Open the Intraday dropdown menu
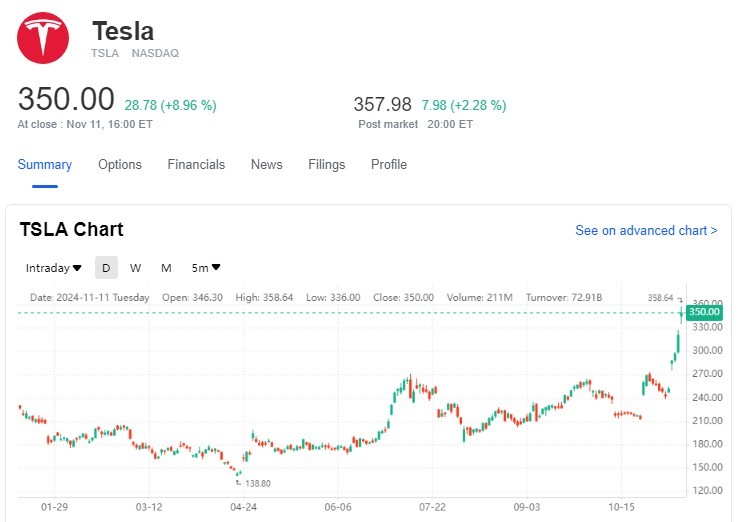Screen dimensions: 744x522 coord(53,268)
